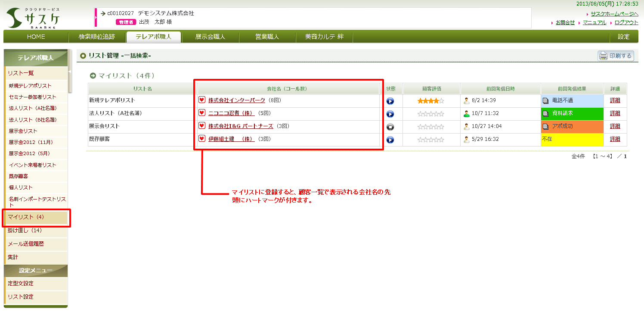Open イベント来場者リスト in the sidebar
Viewport: 644px width, 315px height.
point(37,165)
